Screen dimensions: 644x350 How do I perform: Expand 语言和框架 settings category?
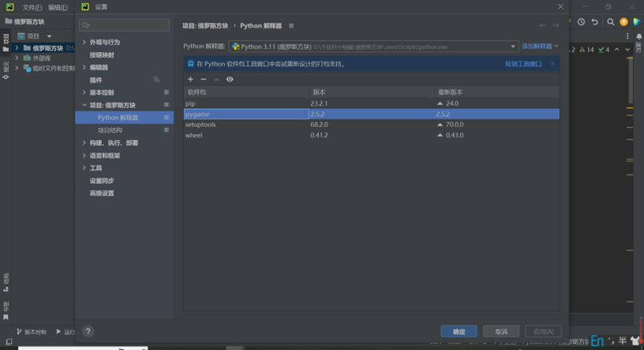pos(84,156)
